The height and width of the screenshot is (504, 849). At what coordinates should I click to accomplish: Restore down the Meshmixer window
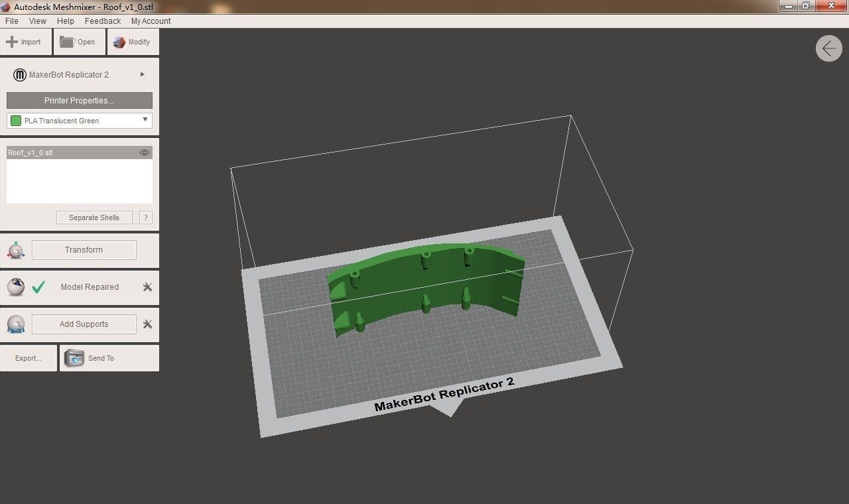805,5
